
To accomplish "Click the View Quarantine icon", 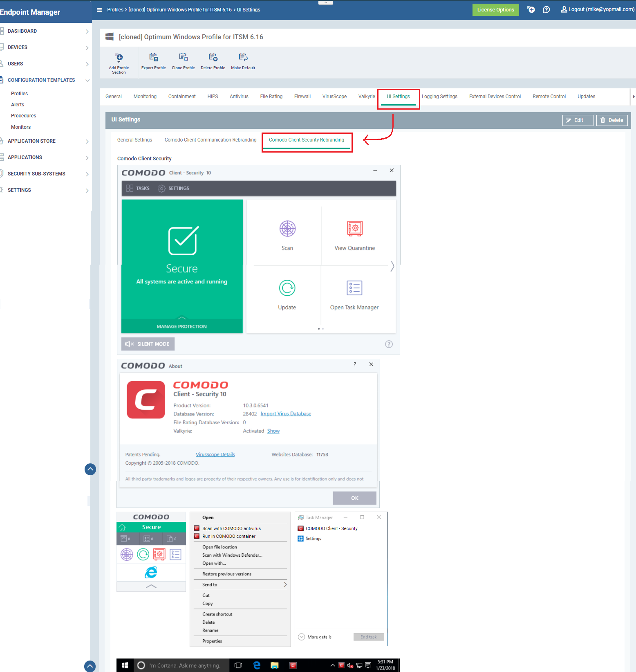I will [355, 228].
